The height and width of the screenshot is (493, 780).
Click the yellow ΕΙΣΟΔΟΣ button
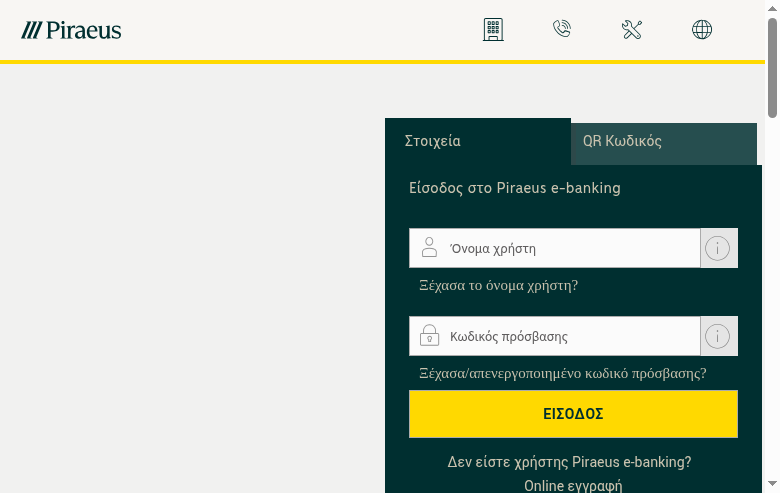coord(573,414)
